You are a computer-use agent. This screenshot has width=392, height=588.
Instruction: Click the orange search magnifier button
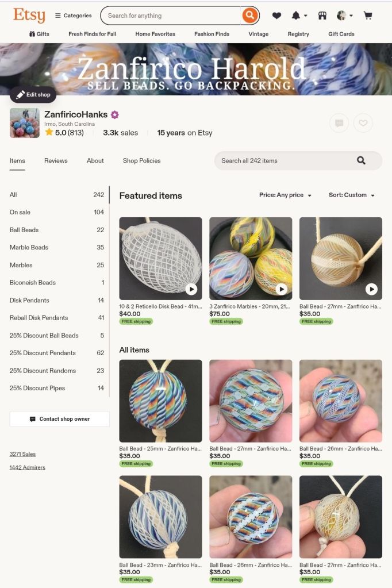pos(249,16)
